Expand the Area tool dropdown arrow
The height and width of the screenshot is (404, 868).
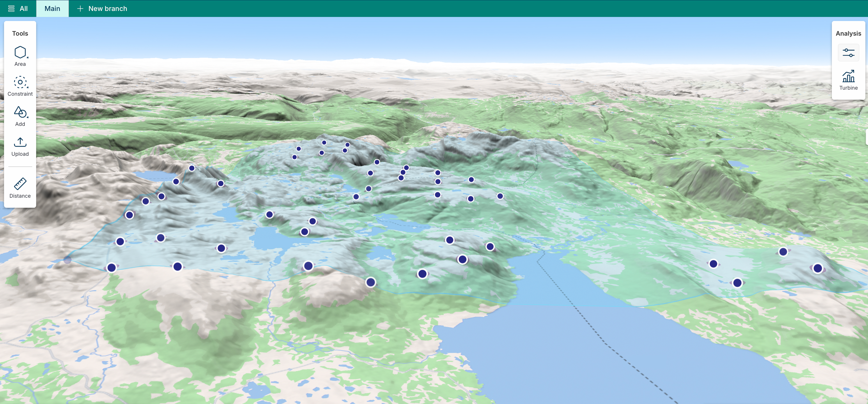click(28, 58)
